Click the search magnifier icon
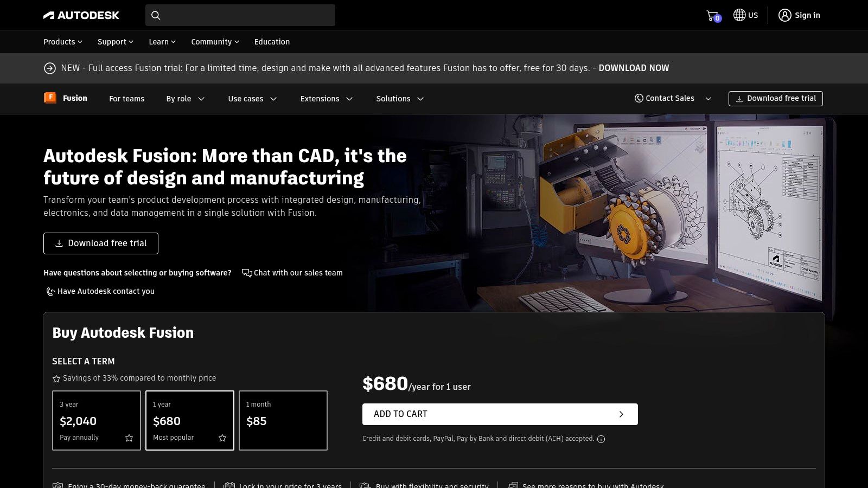This screenshot has width=868, height=488. [x=156, y=15]
